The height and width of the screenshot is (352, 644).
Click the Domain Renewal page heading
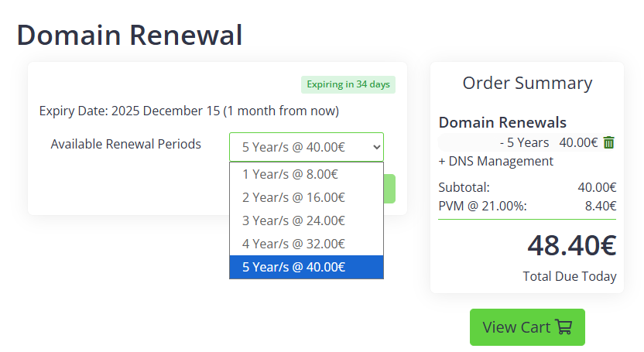click(129, 35)
